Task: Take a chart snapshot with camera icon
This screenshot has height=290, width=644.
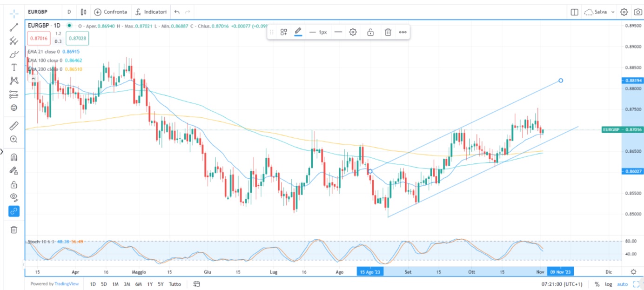Action: click(637, 12)
